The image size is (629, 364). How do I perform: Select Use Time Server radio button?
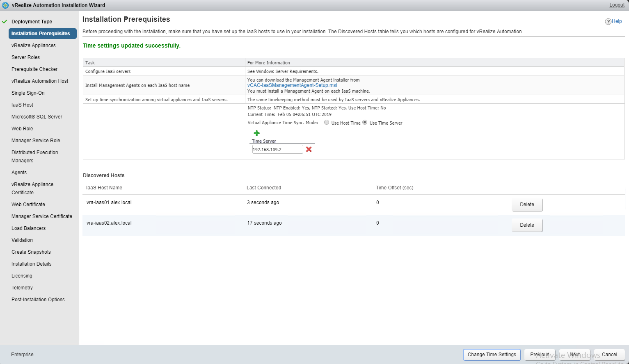click(x=365, y=123)
